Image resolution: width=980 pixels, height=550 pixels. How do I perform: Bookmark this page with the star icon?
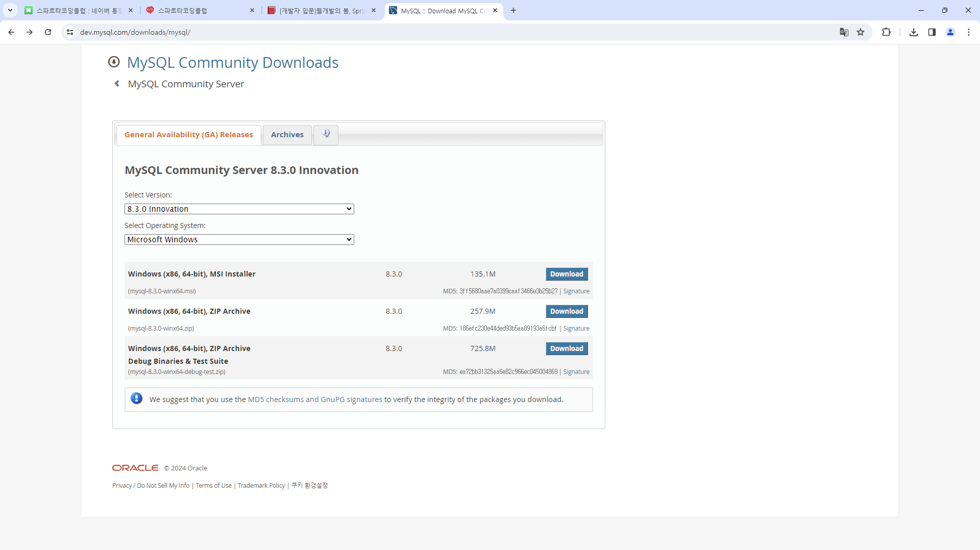point(861,32)
